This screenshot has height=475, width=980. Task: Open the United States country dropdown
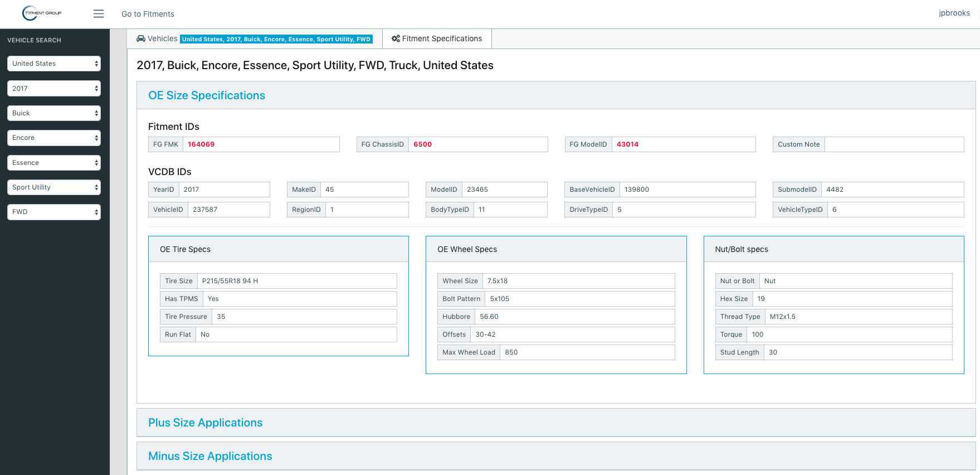[x=54, y=64]
